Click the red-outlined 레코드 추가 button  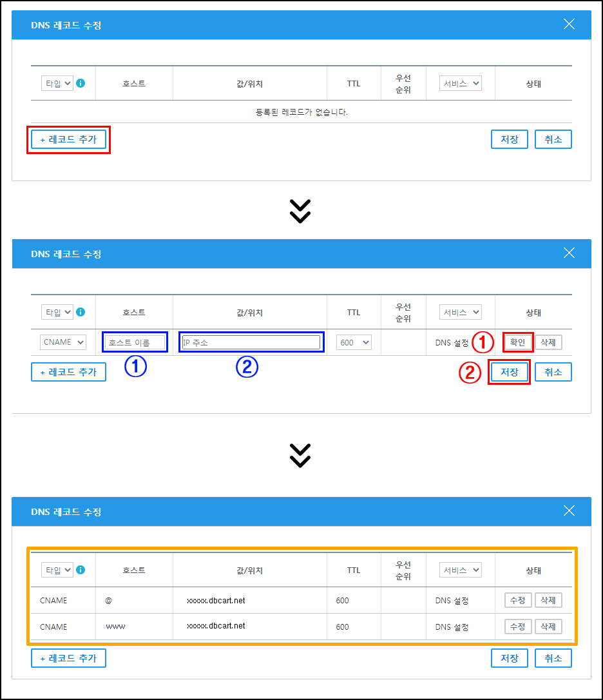tap(68, 140)
